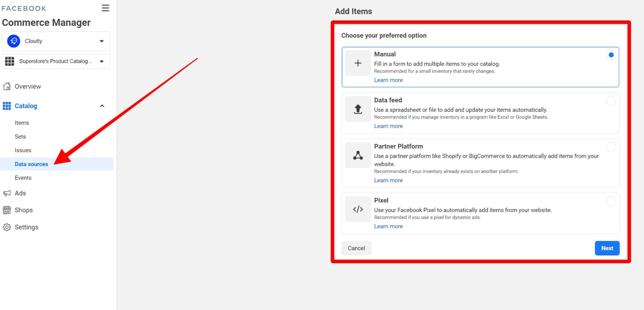Click the Cancel button

[356, 248]
